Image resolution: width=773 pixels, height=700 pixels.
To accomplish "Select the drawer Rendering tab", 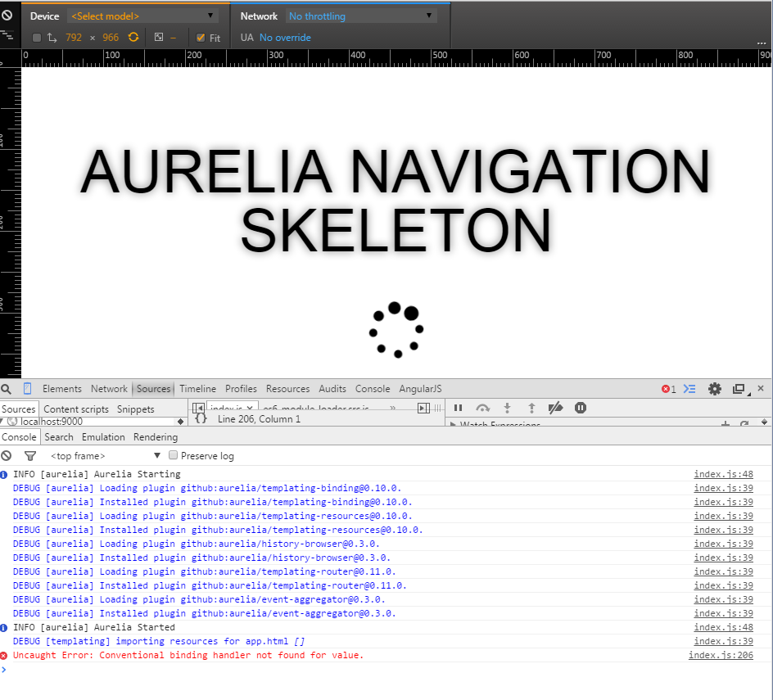I will point(156,437).
